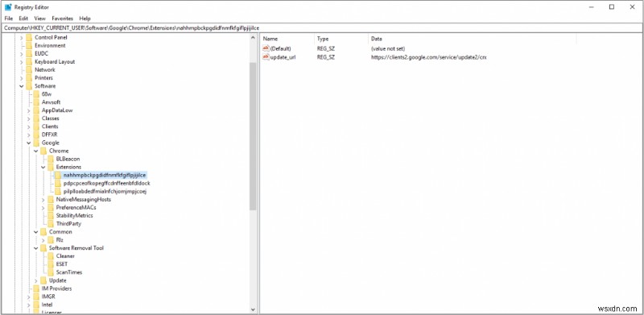Image resolution: width=644 pixels, height=315 pixels.
Task: Expand the PreferenceMACs key
Action: [43, 208]
